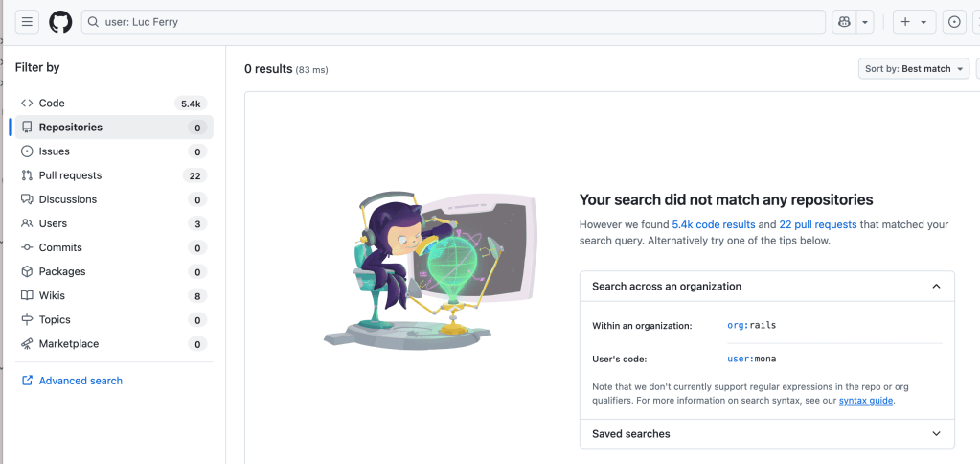Open the hamburger navigation menu
980x464 pixels.
point(27,22)
